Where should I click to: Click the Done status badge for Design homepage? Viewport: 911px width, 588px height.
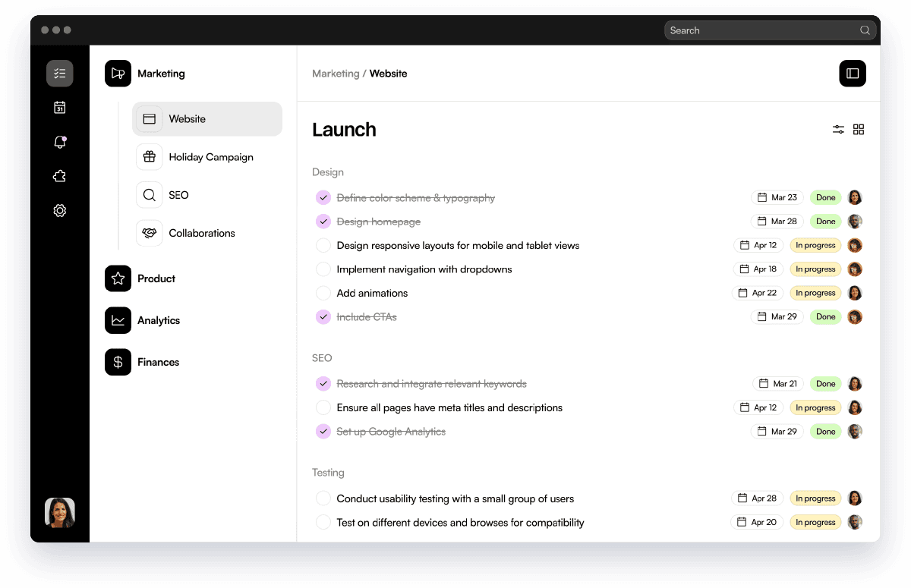pyautogui.click(x=826, y=222)
